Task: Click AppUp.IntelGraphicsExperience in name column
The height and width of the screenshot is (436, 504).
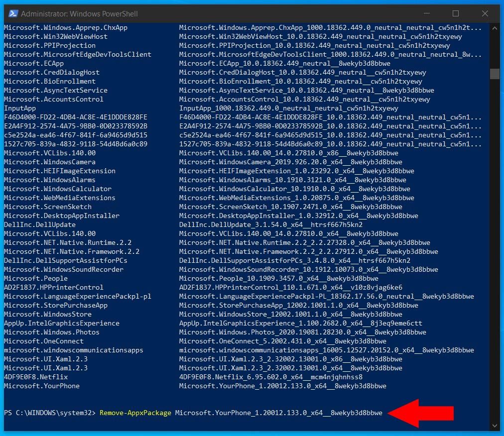Action: [x=62, y=323]
